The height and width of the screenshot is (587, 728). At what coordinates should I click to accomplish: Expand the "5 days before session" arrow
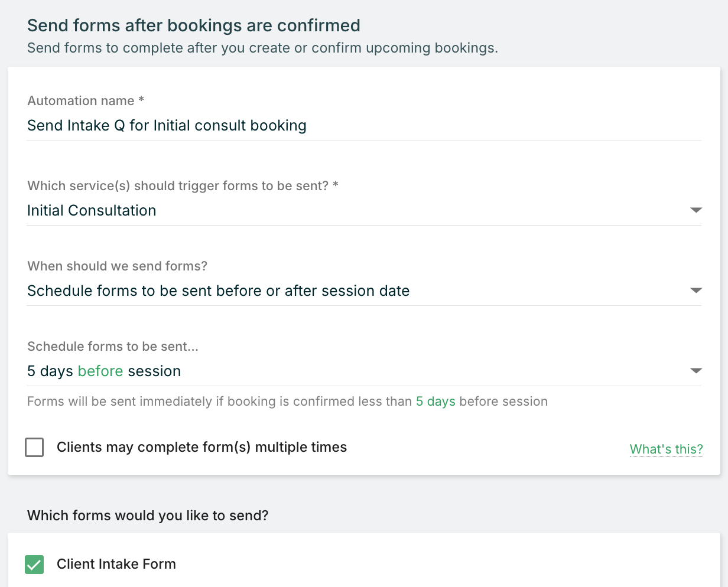point(696,371)
